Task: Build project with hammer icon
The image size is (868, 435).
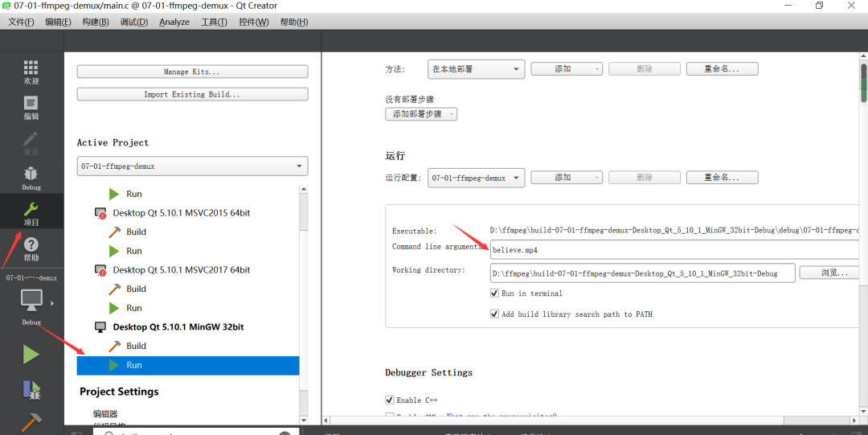Action: (31, 423)
